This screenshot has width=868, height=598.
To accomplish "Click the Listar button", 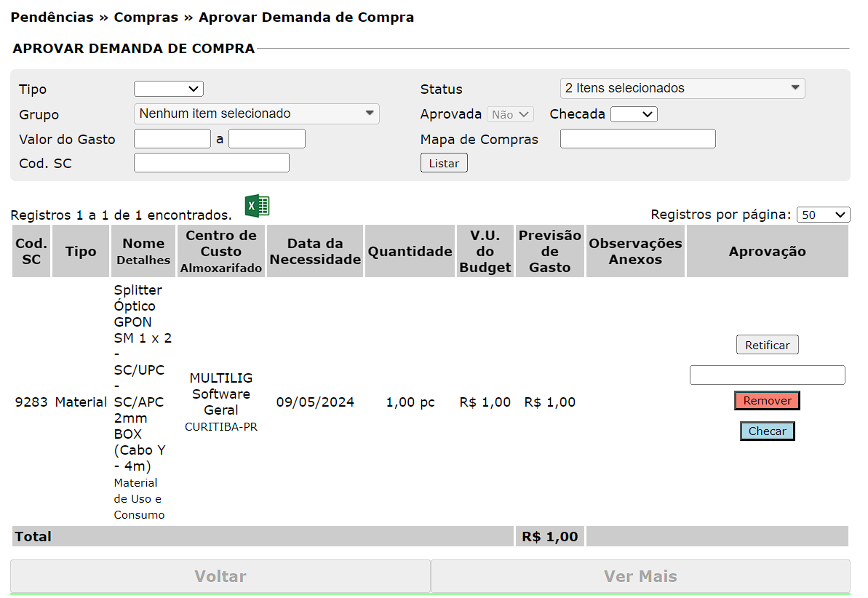I will pos(443,163).
